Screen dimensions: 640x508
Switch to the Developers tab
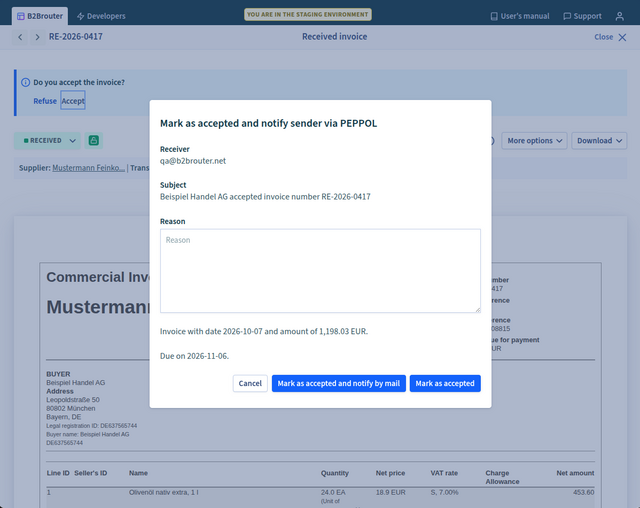click(101, 16)
